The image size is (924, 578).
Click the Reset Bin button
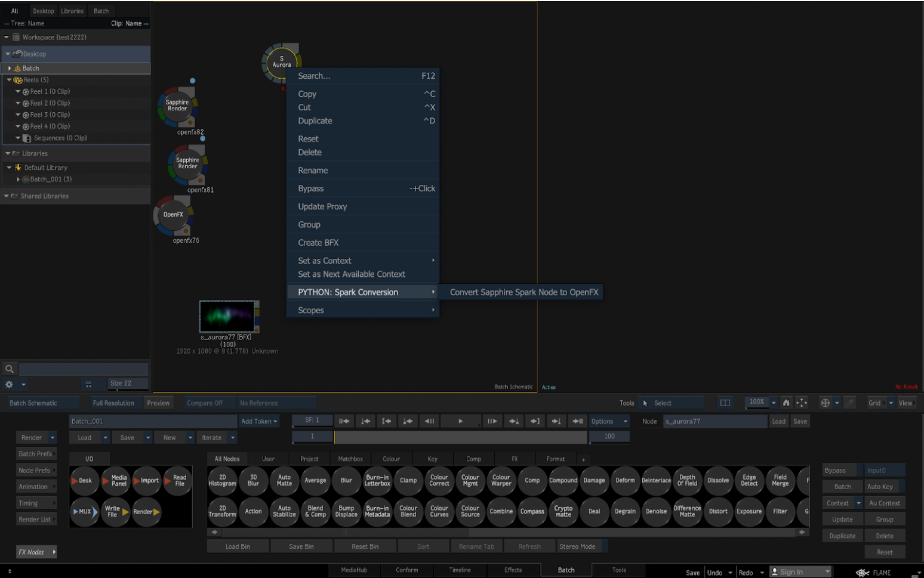click(365, 546)
